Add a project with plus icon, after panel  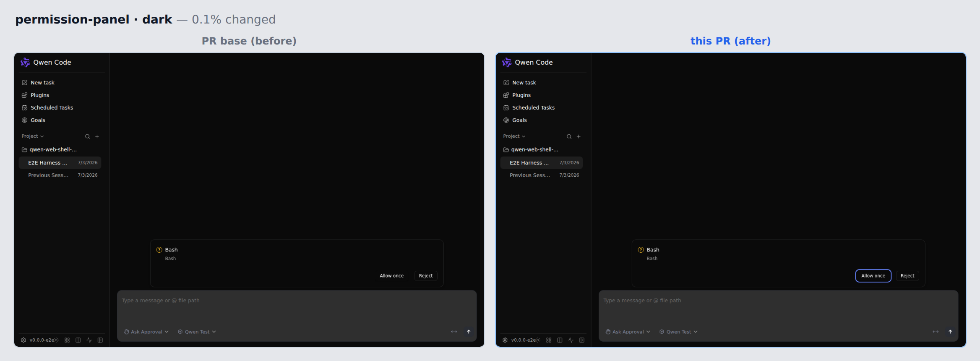[579, 136]
